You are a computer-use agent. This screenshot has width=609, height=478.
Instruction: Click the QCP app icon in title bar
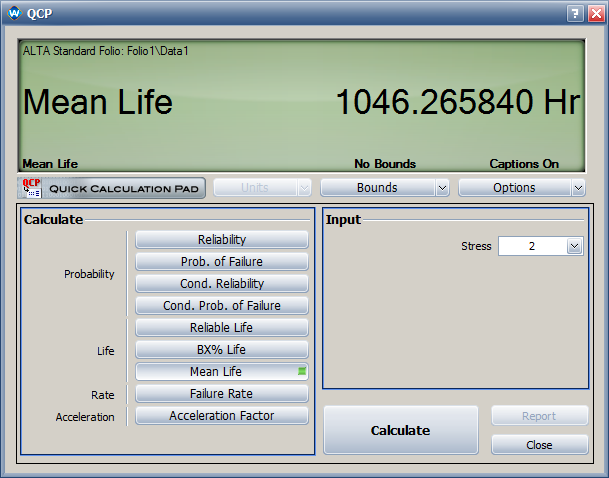pos(14,14)
